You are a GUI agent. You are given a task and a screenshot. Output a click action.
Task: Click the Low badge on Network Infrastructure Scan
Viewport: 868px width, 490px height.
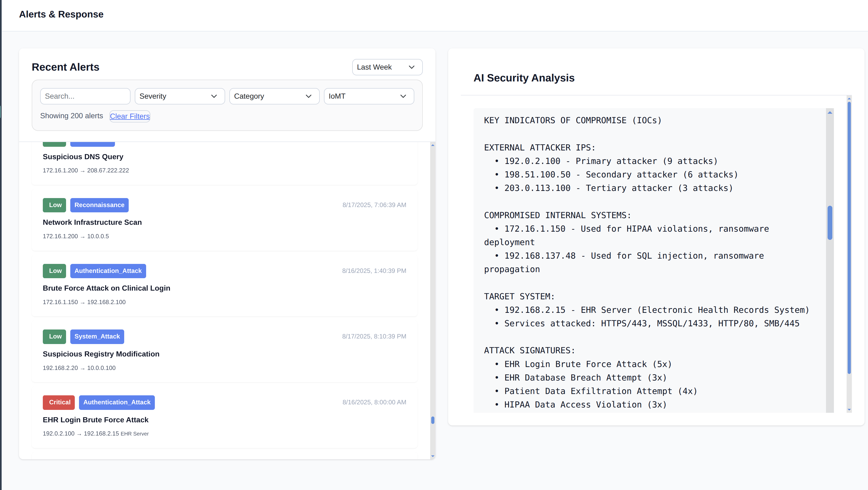click(54, 205)
